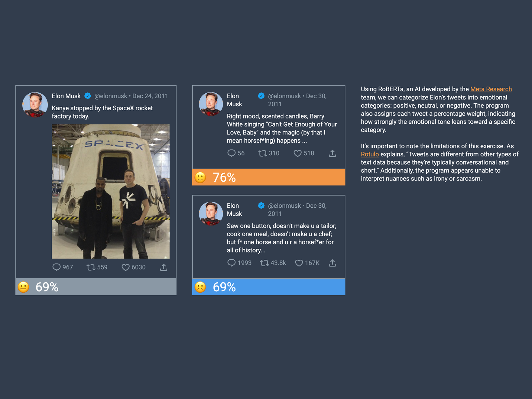Open the Kanye and Elon SpaceX capsule photo
The width and height of the screenshot is (532, 399).
point(111,191)
